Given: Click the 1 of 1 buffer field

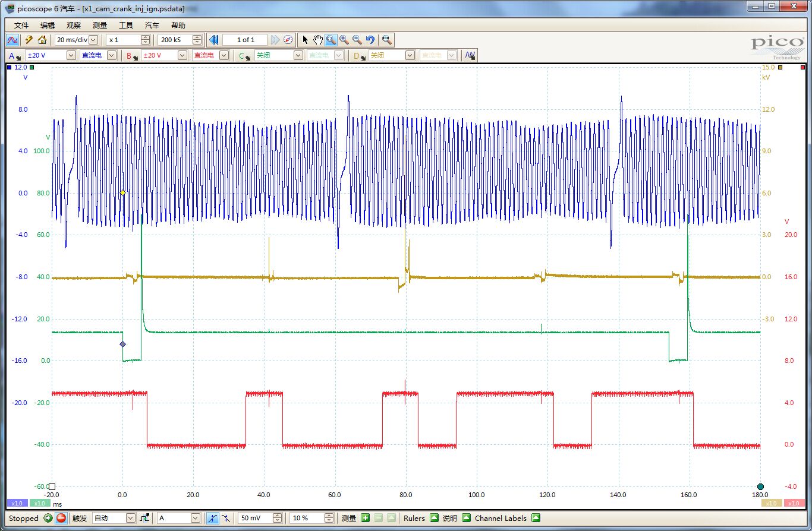Looking at the screenshot, I should click(245, 40).
